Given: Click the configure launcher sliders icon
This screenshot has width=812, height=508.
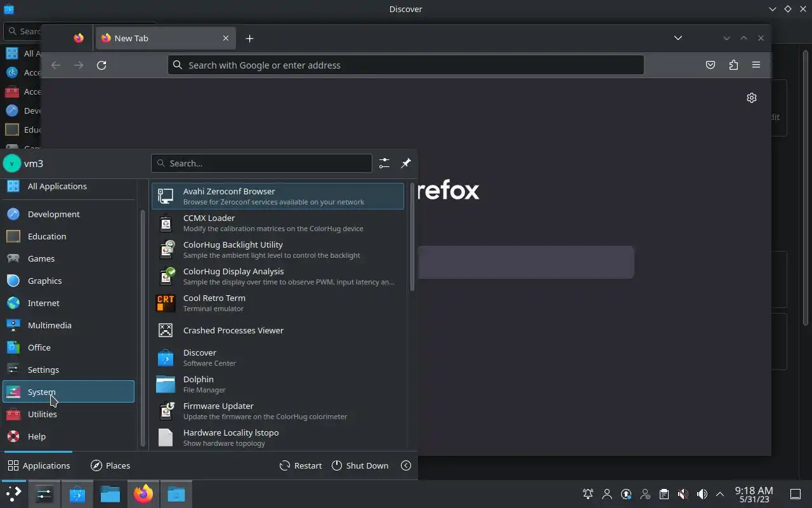Looking at the screenshot, I should click(384, 163).
